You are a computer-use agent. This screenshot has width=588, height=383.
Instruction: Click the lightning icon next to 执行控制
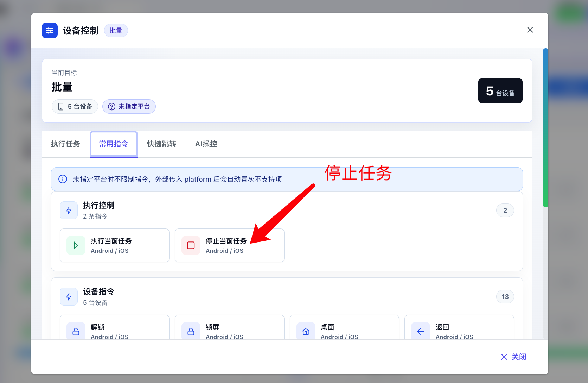pos(69,211)
